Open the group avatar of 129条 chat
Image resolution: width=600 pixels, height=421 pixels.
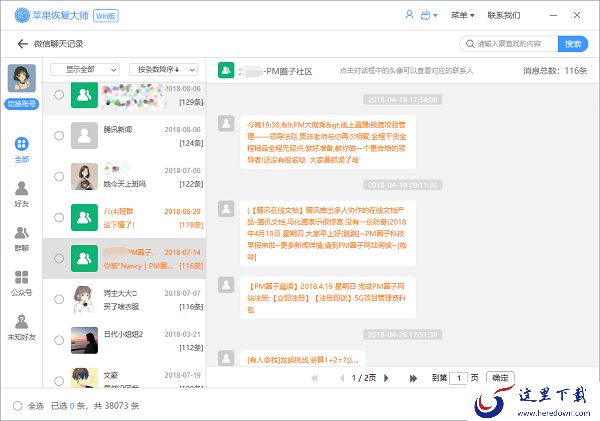coord(85,95)
